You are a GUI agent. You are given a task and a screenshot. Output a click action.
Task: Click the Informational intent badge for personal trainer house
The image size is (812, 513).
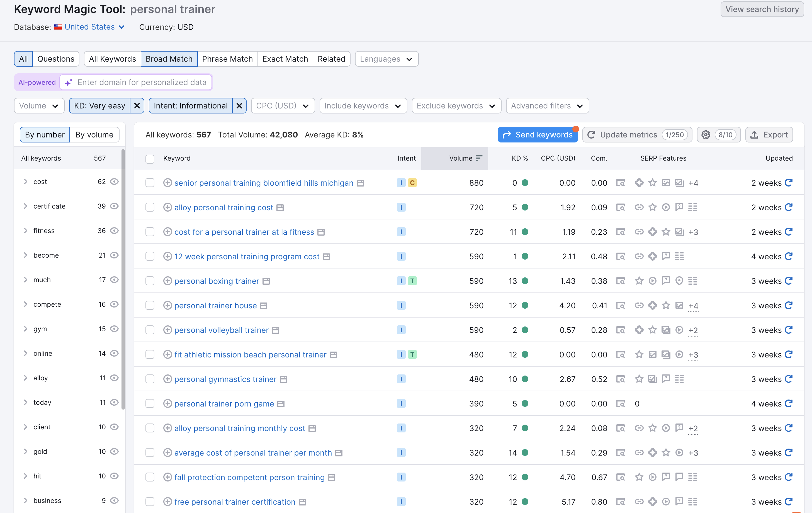click(401, 306)
